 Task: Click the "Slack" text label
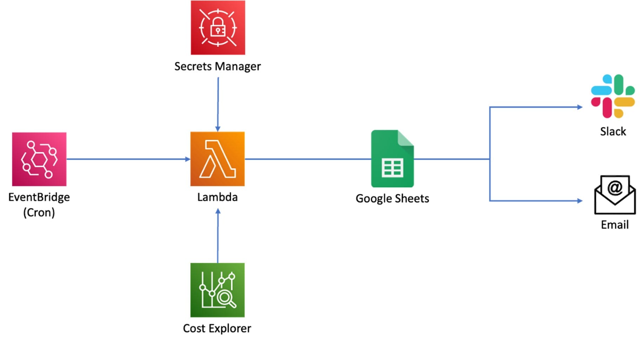coord(613,131)
